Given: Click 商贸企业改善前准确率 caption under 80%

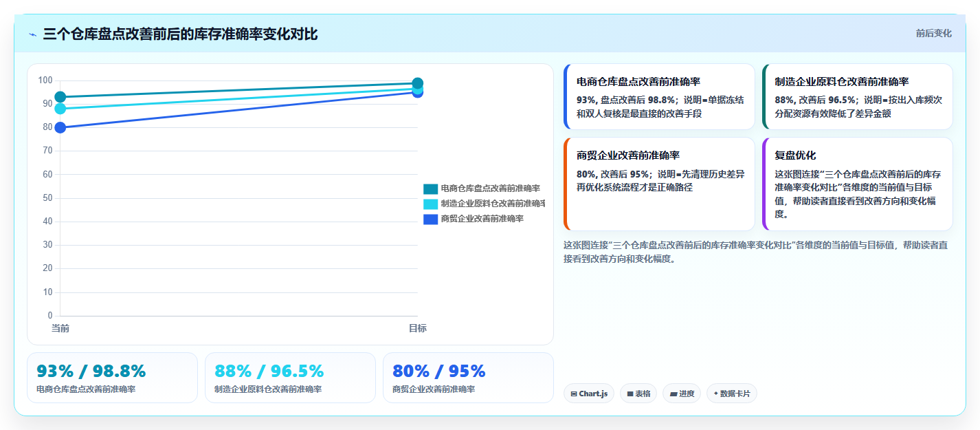Looking at the screenshot, I should click(x=434, y=389).
